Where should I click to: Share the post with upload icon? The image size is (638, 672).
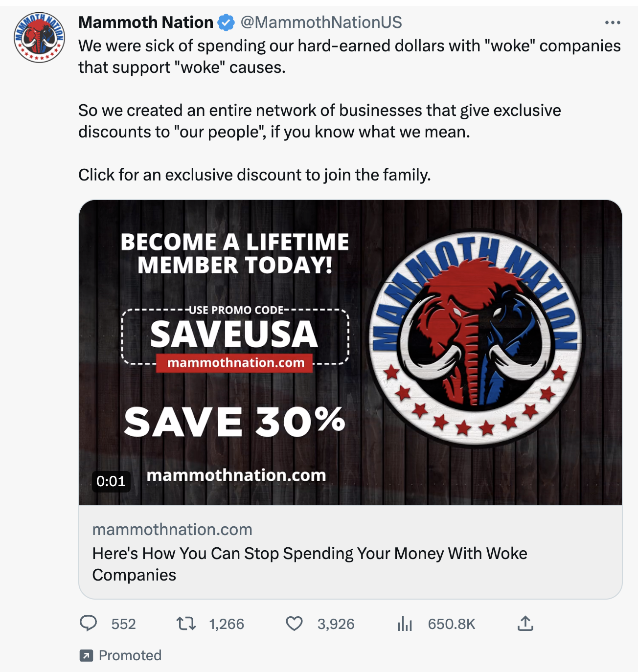pos(525,623)
